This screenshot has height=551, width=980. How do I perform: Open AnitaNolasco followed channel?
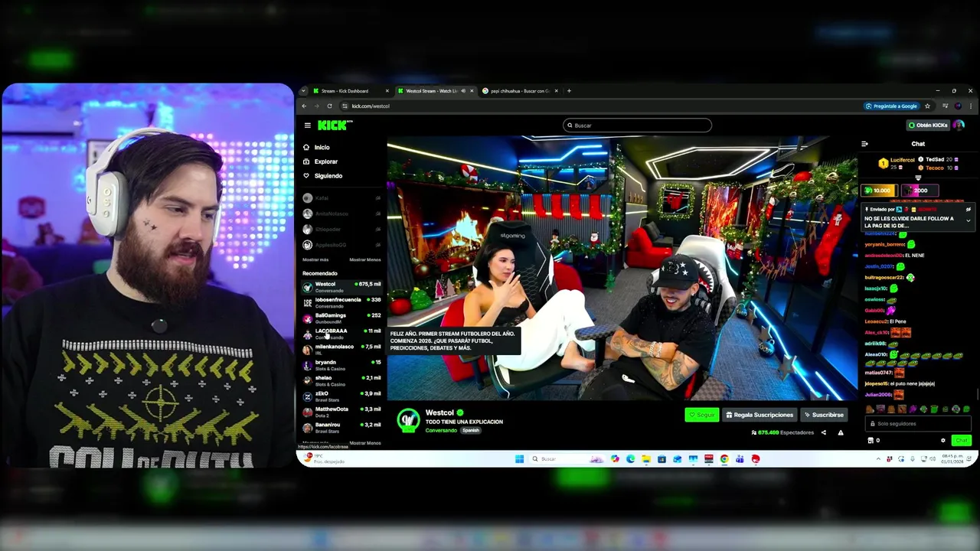[x=341, y=214]
